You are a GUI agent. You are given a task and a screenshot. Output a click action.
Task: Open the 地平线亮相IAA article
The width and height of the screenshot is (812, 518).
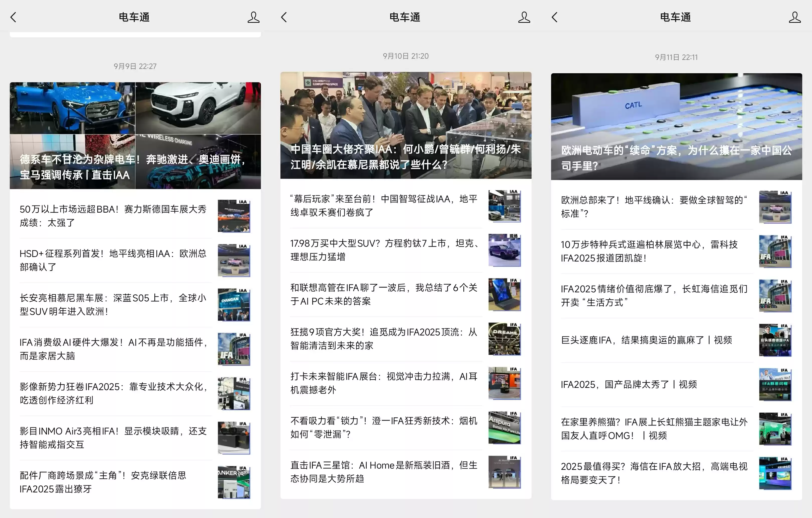pyautogui.click(x=115, y=260)
